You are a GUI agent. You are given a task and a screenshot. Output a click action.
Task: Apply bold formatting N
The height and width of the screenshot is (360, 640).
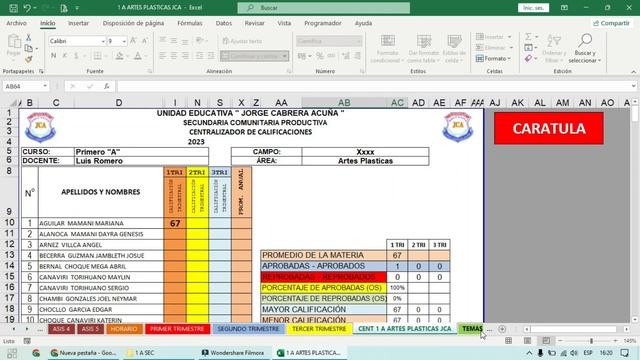point(53,56)
